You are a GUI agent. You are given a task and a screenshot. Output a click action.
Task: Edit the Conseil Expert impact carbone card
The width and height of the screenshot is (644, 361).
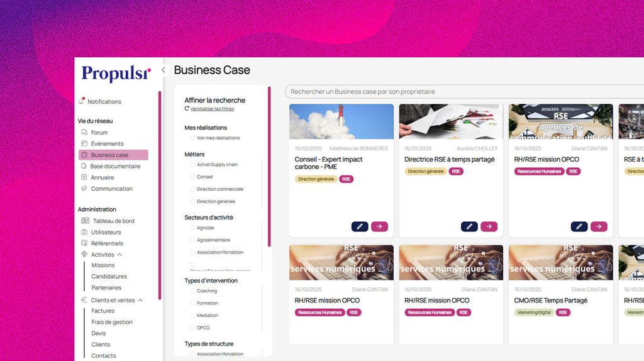359,226
